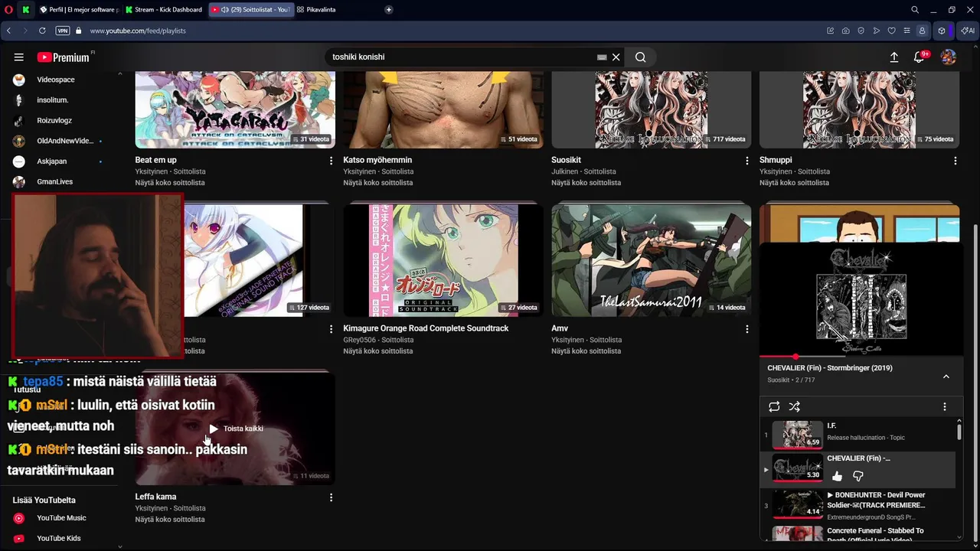This screenshot has width=980, height=551.
Task: Click Näytä koko soittolista under Beat em up
Action: 170,183
